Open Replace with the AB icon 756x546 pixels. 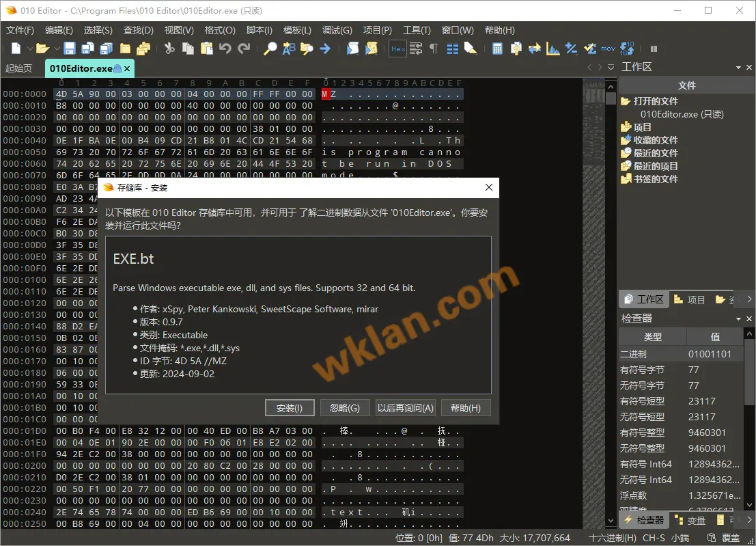click(288, 49)
